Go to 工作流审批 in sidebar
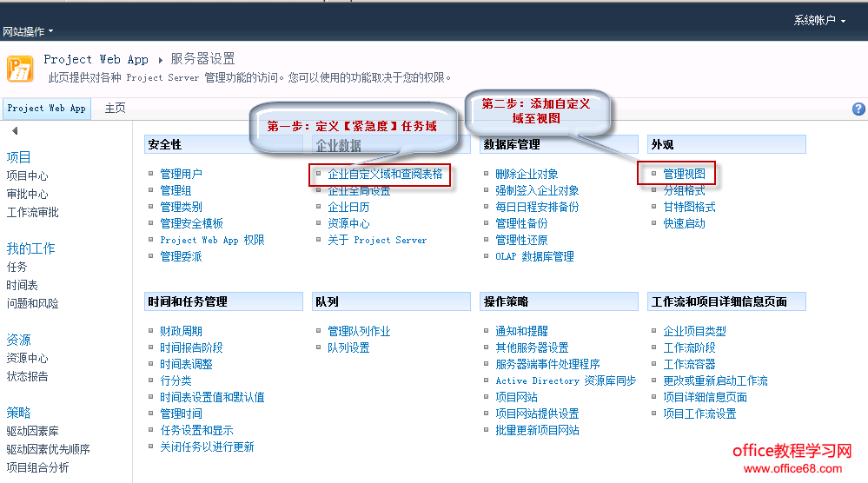 (33, 213)
